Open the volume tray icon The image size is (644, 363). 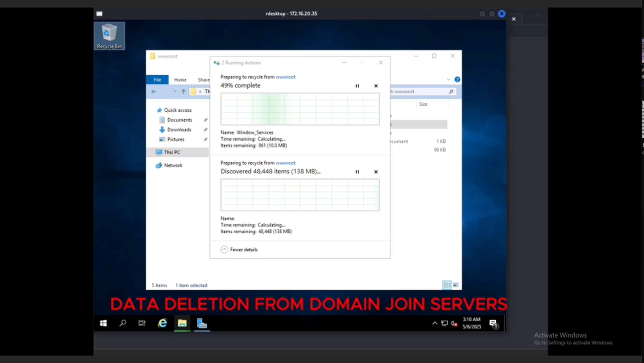(454, 323)
